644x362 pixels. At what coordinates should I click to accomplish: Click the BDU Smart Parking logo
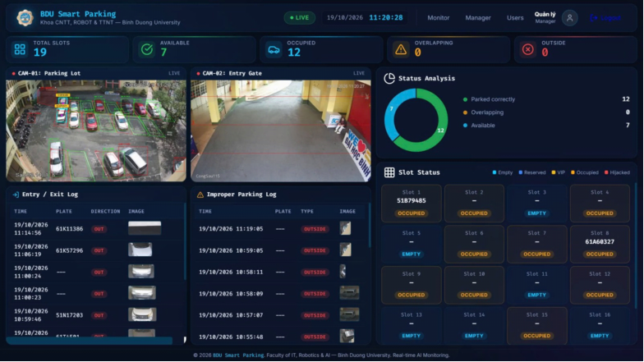tap(25, 18)
